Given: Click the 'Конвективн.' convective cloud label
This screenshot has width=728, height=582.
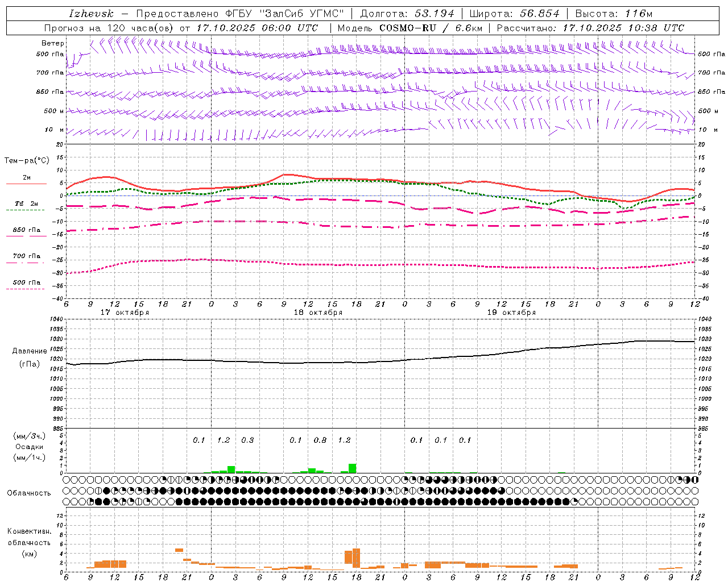Looking at the screenshot, I should tap(29, 531).
